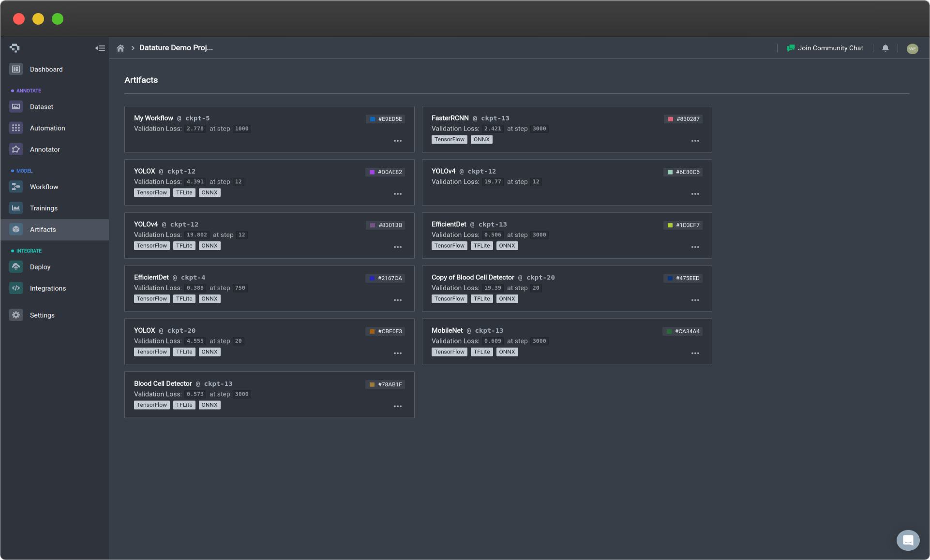Click the Datature logo icon
This screenshot has height=560, width=930.
[x=15, y=48]
